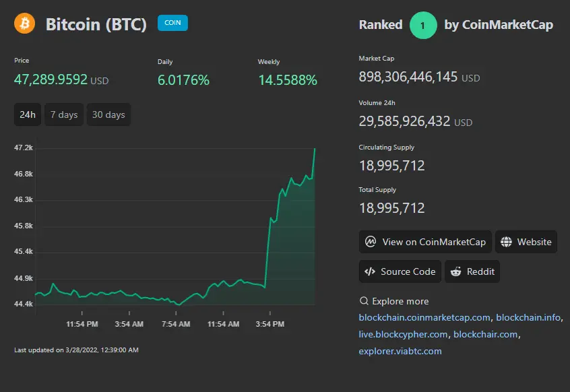Click the 44.4k y-axis label
Screen dimensions: 570x392
click(24, 304)
